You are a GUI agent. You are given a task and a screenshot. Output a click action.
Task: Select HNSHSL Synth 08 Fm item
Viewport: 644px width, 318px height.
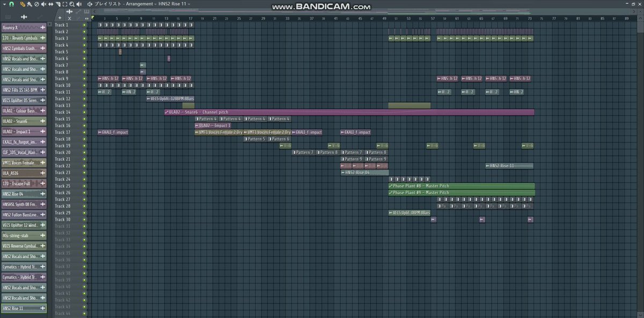(x=24, y=204)
